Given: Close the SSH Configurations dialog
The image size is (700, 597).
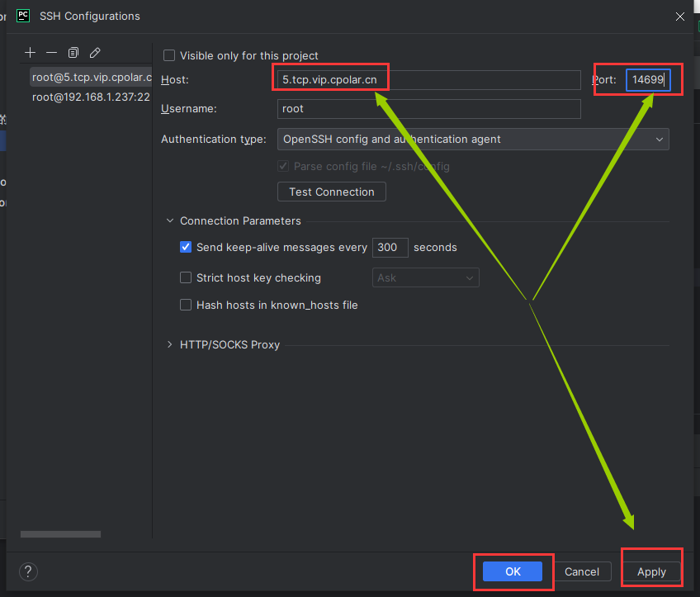Looking at the screenshot, I should (x=680, y=17).
